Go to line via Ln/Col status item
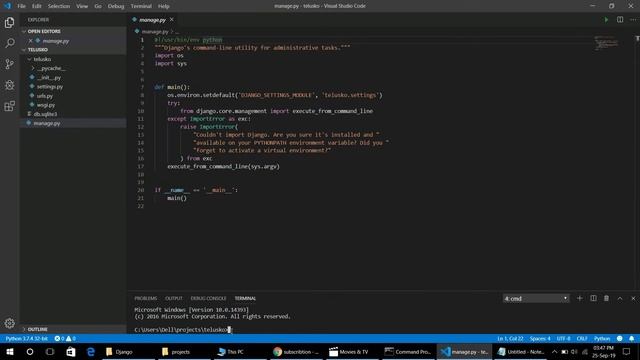Image resolution: width=640 pixels, height=360 pixels. [510, 338]
